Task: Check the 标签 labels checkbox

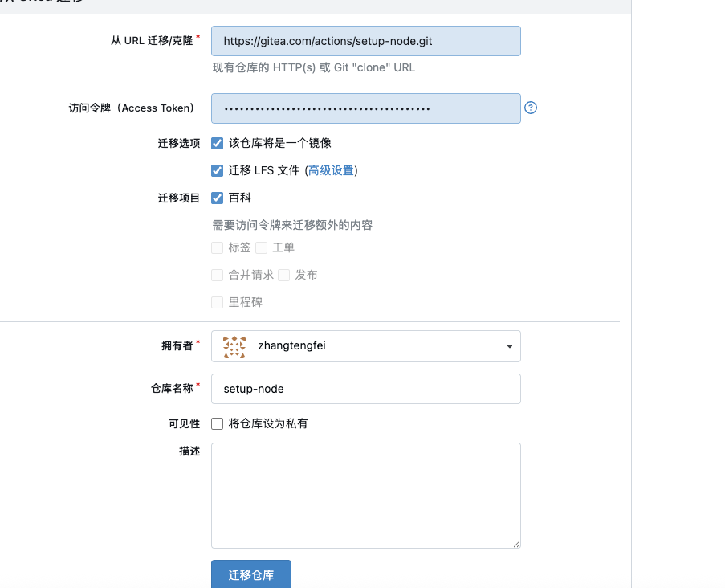Action: 217,247
